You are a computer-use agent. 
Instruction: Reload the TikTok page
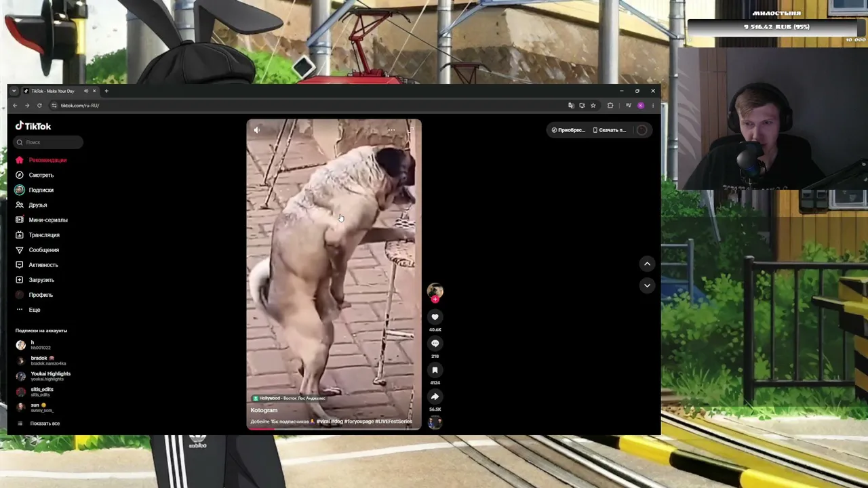tap(39, 105)
